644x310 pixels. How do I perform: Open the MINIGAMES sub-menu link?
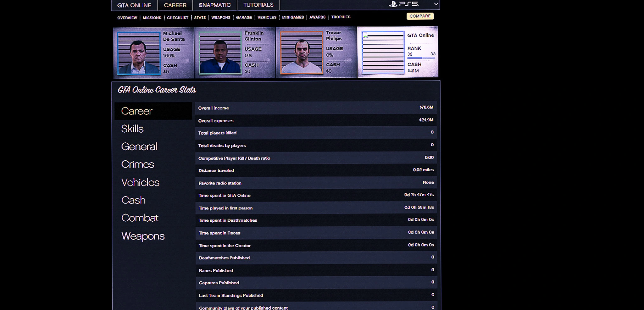click(x=293, y=17)
